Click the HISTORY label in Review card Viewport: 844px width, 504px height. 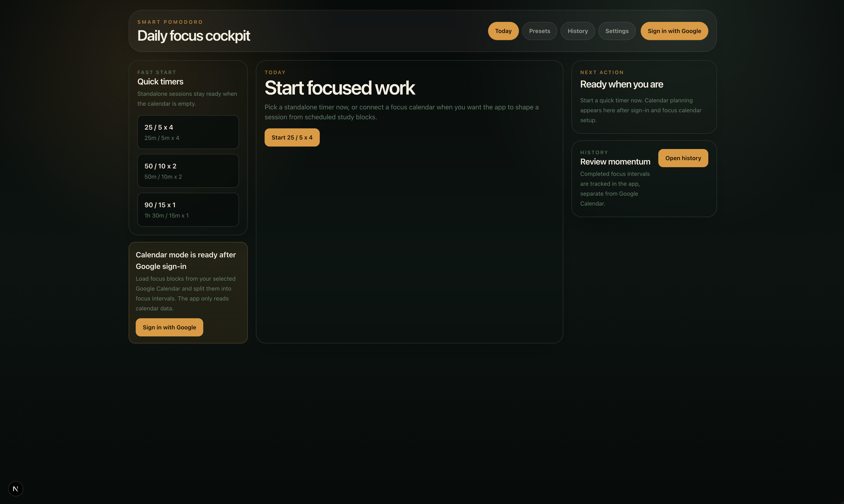(x=594, y=153)
